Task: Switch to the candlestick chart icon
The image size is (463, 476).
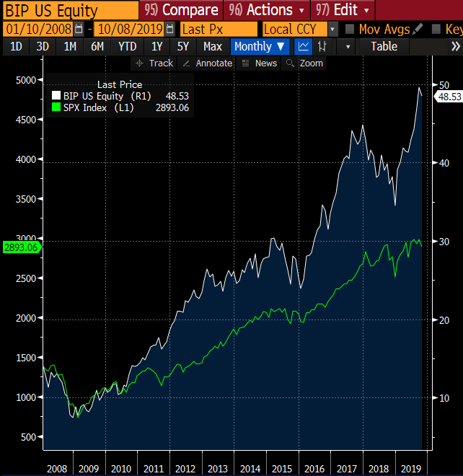Action: tap(322, 46)
